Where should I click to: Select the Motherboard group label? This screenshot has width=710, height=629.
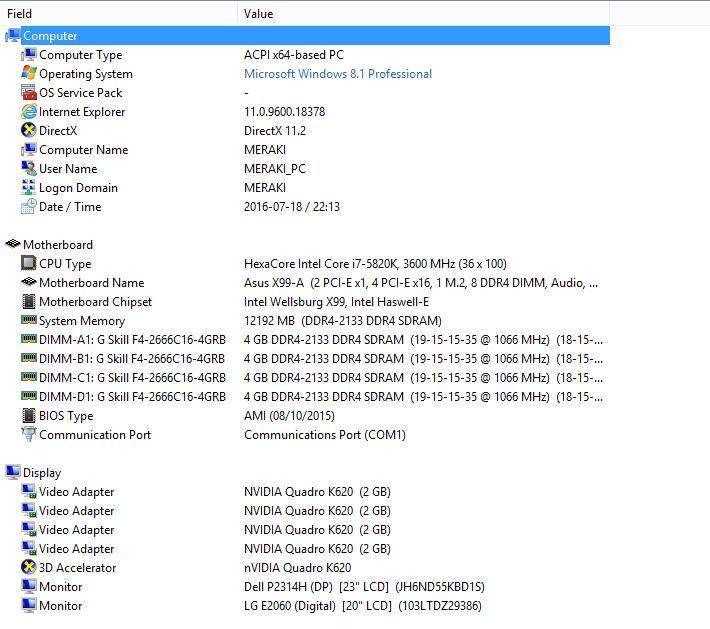click(58, 245)
